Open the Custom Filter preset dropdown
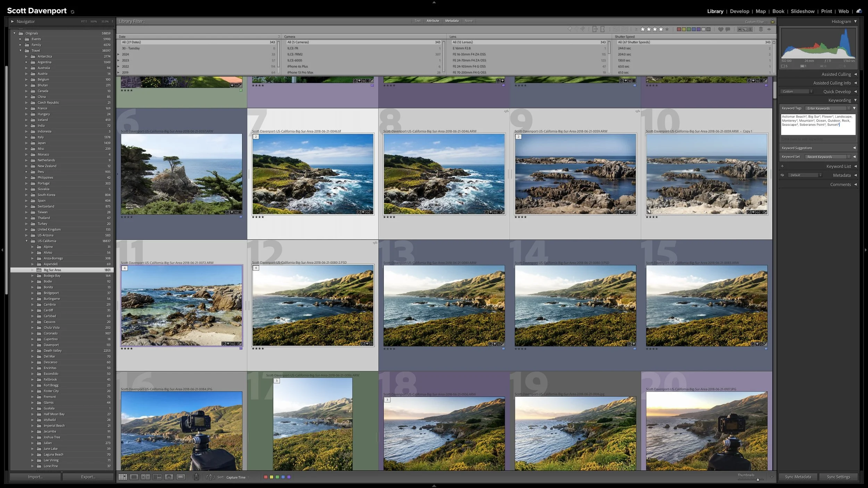The height and width of the screenshot is (488, 868). point(756,22)
